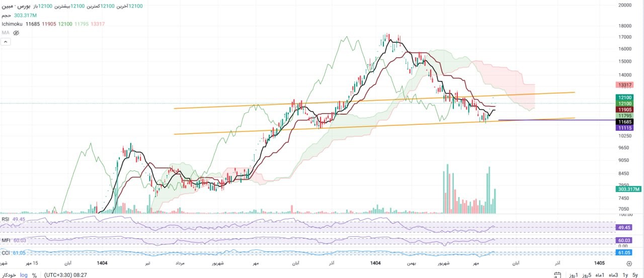The image size is (644, 278).
Task: Click the red 13317 price axis label
Action: (625, 85)
